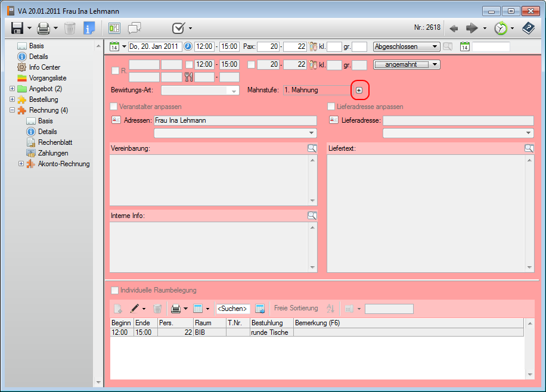Open Zahlungen under Rechnung

(x=52, y=153)
